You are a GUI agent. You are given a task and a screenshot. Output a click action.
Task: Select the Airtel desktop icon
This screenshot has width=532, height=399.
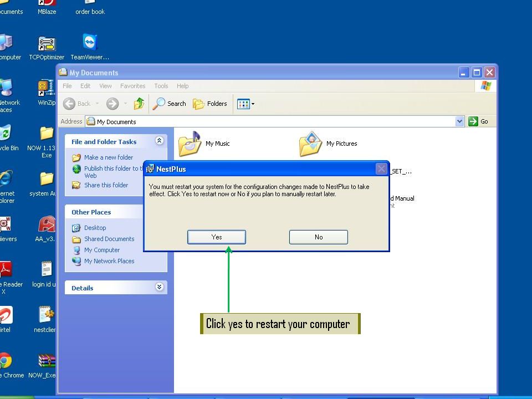point(6,319)
